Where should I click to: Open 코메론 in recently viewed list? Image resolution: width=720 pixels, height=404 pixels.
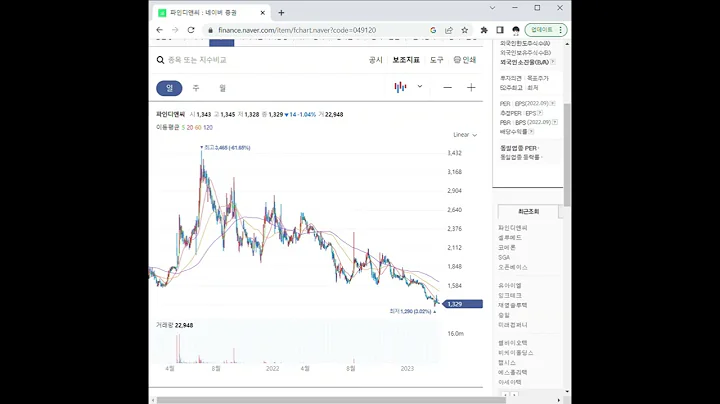pos(507,247)
